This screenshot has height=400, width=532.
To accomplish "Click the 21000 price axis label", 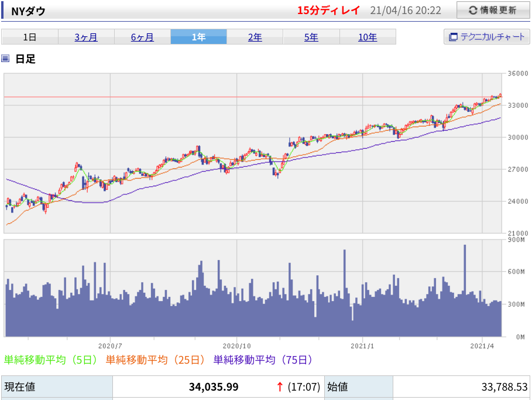I will [x=518, y=233].
